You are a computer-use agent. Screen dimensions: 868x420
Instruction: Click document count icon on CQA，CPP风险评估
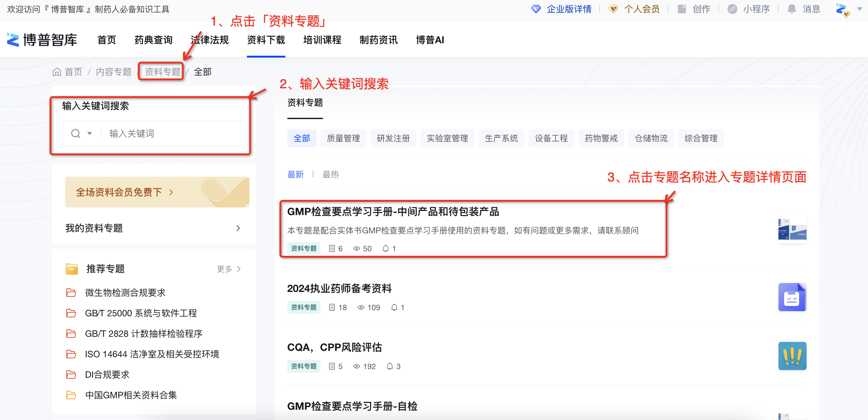click(332, 367)
